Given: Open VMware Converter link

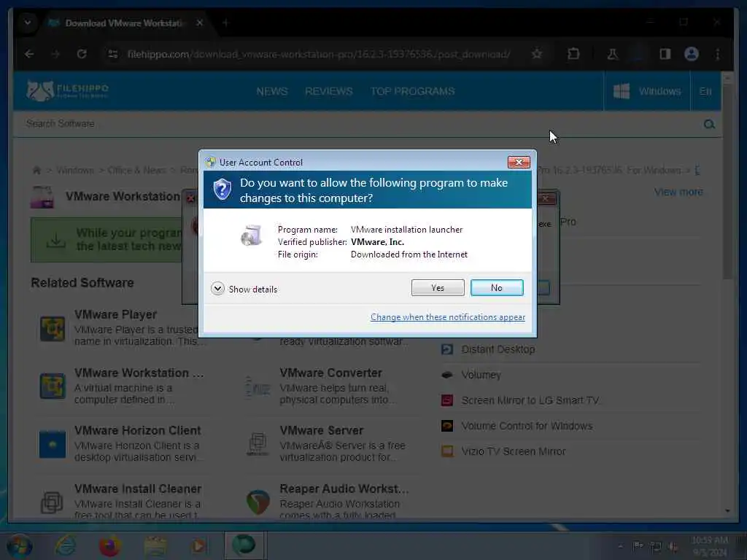Looking at the screenshot, I should (330, 373).
